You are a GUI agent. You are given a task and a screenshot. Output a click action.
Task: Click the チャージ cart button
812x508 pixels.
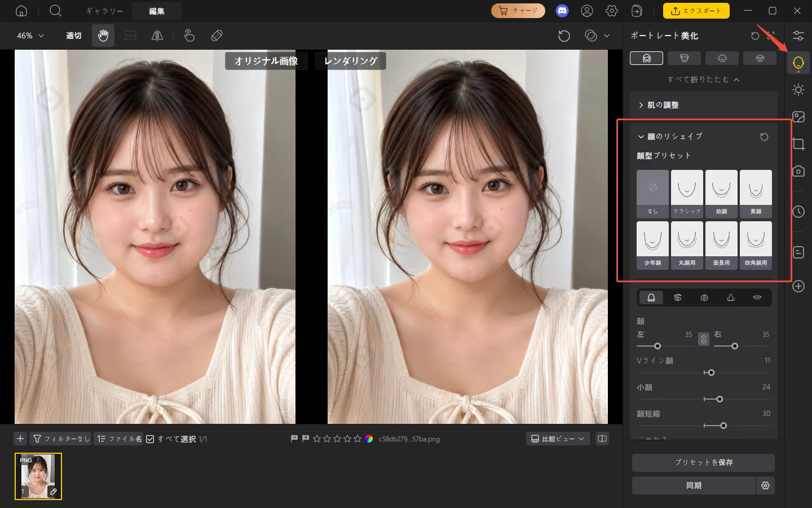click(x=518, y=11)
